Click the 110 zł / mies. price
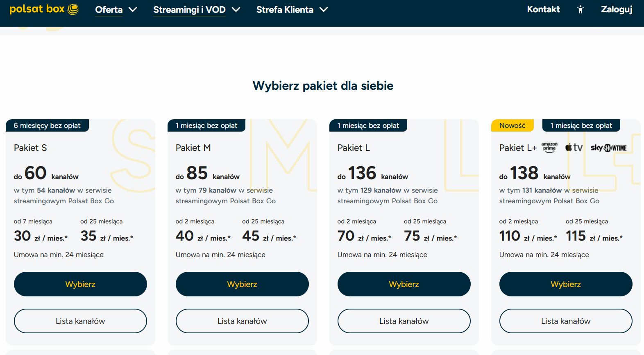 (x=528, y=236)
